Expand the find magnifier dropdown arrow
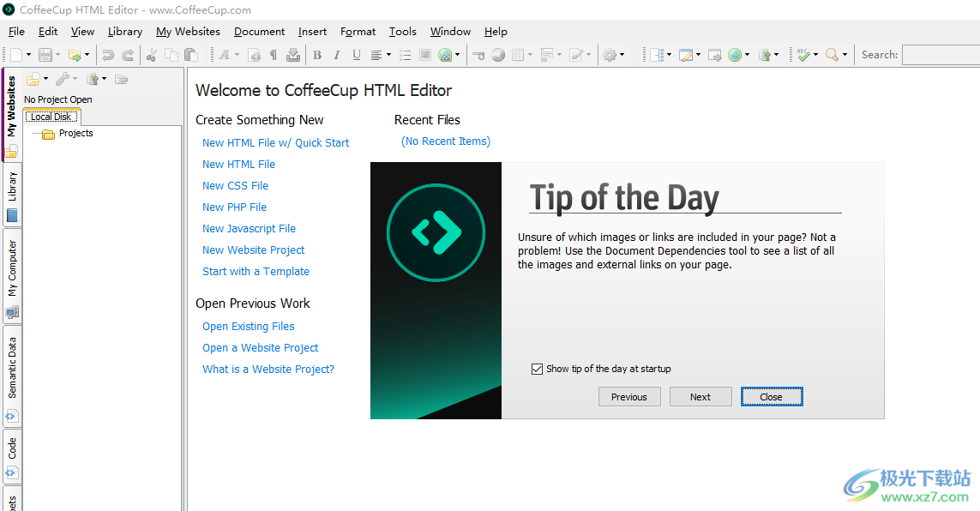The width and height of the screenshot is (980, 511). click(845, 55)
